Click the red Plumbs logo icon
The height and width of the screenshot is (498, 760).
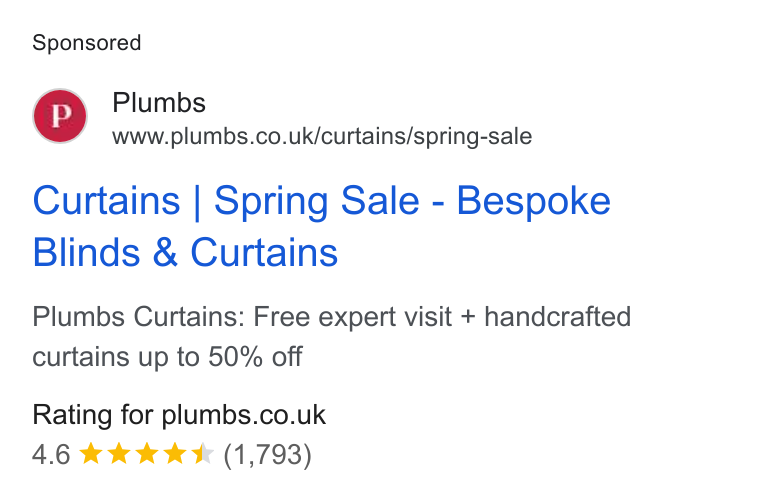click(60, 116)
